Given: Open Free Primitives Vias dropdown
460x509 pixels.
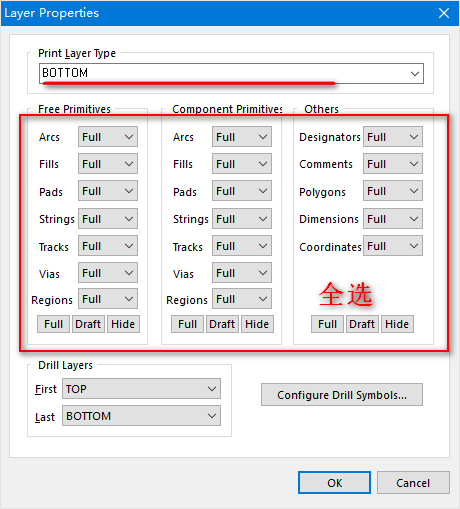Looking at the screenshot, I should click(x=108, y=273).
